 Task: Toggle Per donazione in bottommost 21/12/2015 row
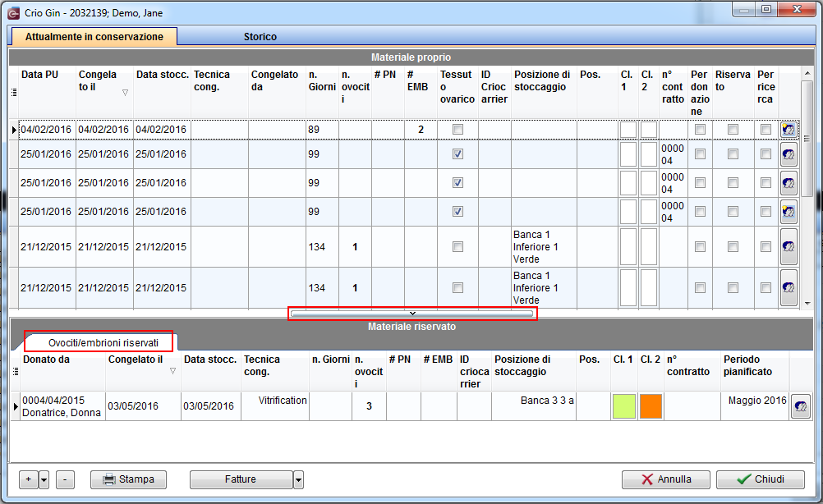click(700, 288)
